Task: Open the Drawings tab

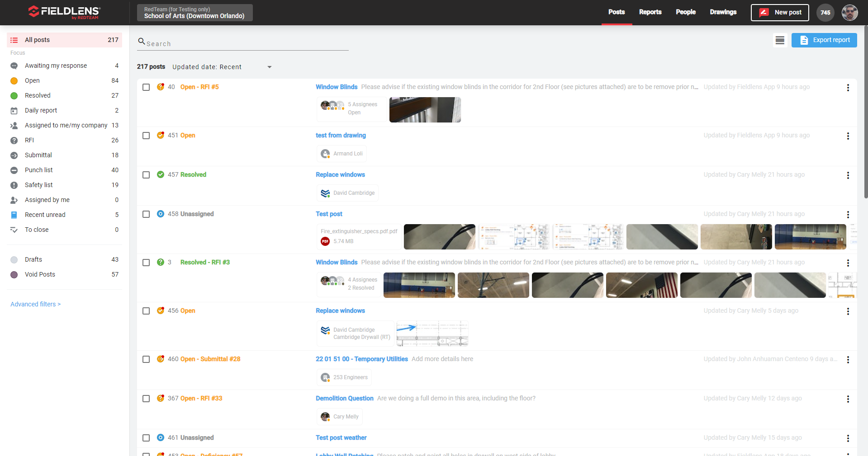Action: point(723,12)
